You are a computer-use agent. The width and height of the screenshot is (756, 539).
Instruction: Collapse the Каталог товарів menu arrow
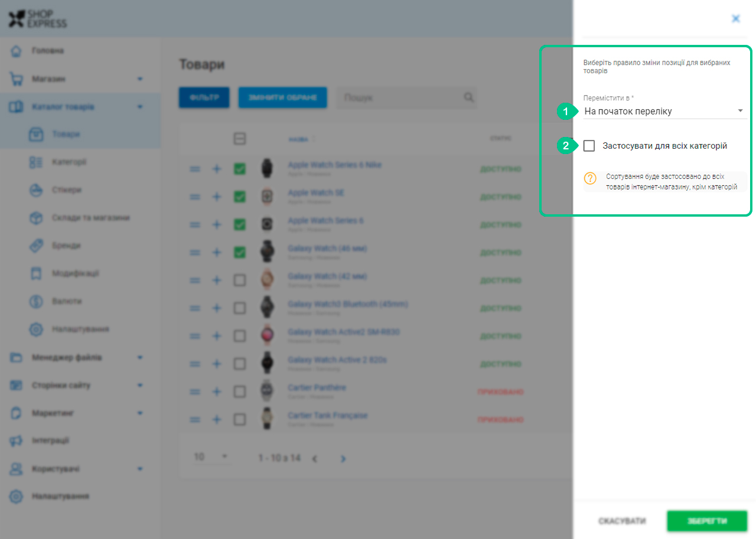pos(140,107)
